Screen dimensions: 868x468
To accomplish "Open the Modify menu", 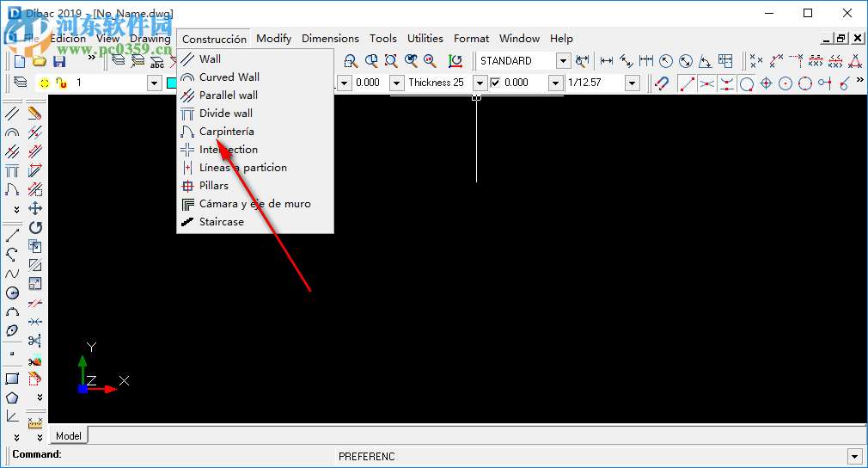I will [273, 38].
